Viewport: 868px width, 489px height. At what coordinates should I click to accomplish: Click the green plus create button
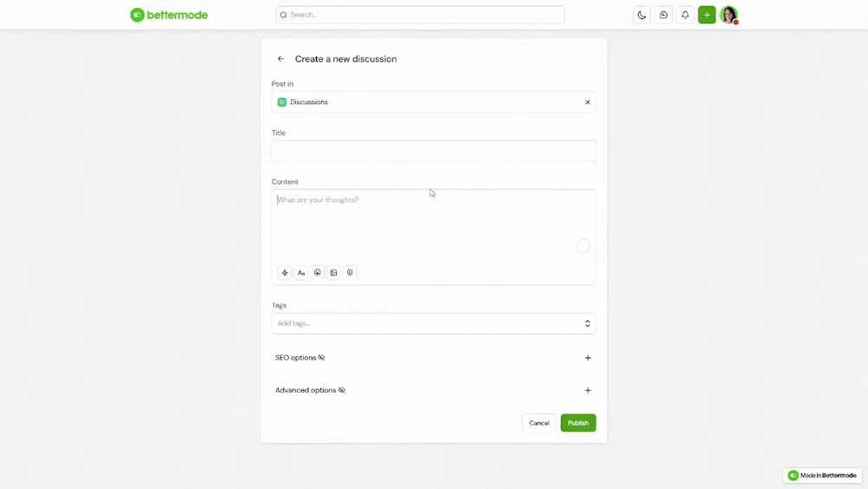coord(707,15)
